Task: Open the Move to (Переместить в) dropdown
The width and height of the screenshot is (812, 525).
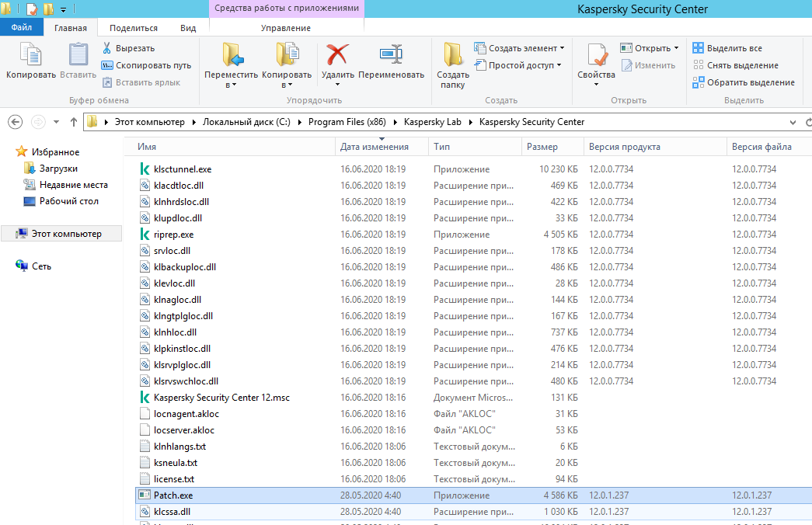Action: point(231,80)
